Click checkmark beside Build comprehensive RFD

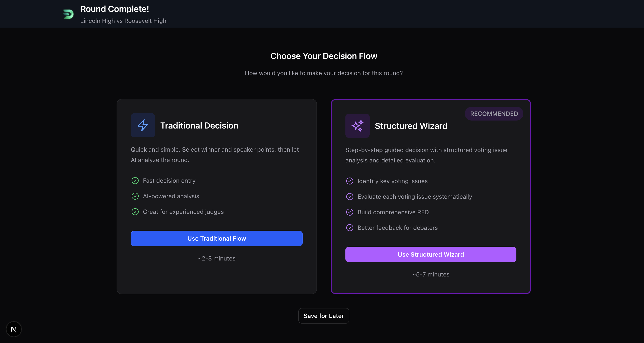[x=350, y=212]
